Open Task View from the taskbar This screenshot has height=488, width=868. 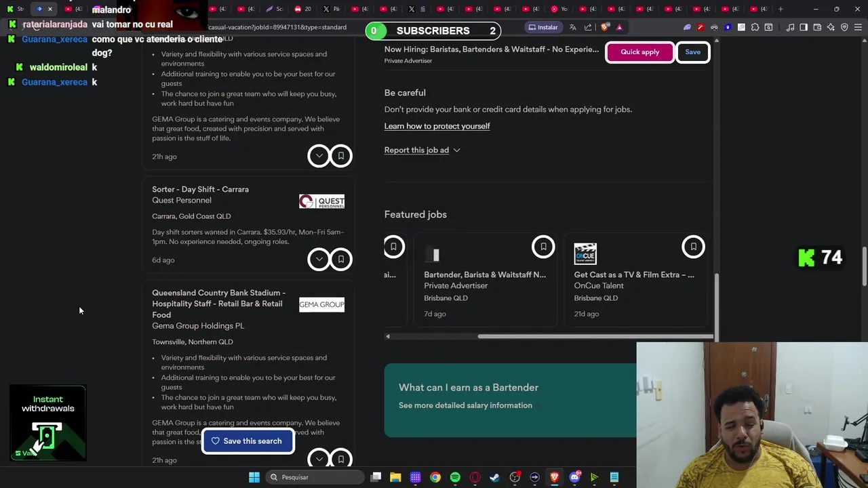click(376, 477)
